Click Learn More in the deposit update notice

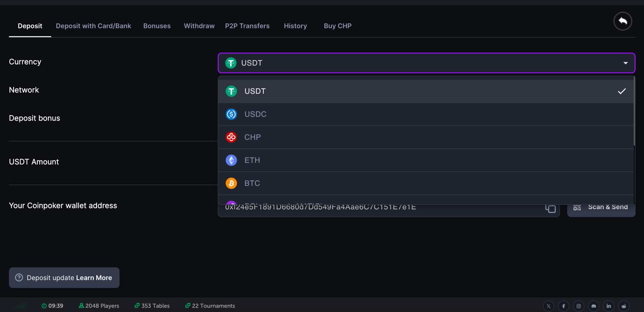tap(94, 278)
